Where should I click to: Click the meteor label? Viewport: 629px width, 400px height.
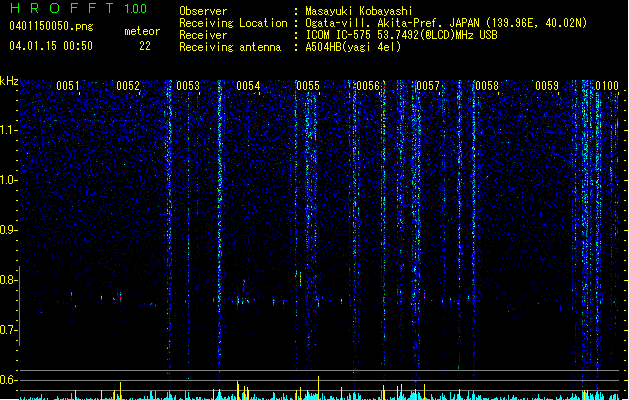[142, 31]
